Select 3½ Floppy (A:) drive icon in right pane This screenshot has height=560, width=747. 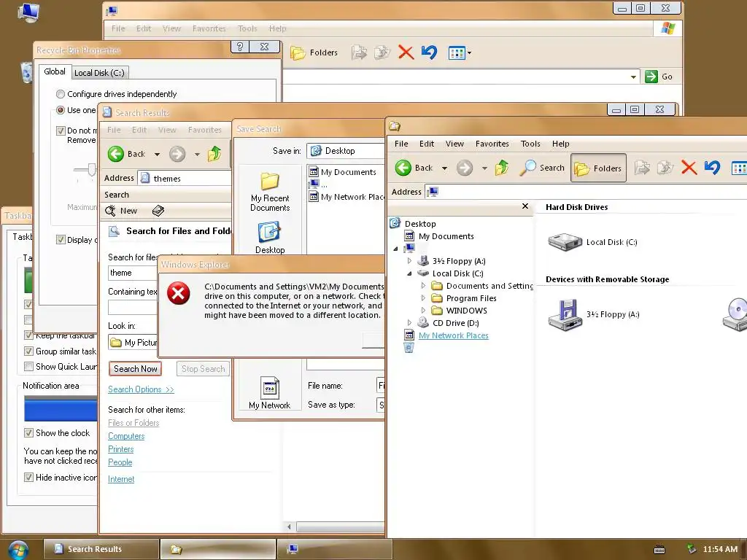[x=565, y=315]
